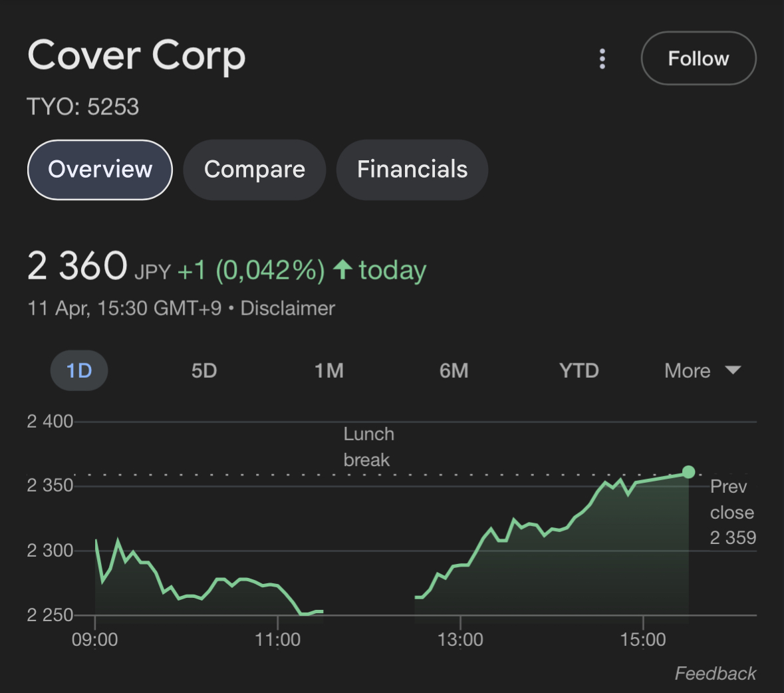Follow Cover Corp stock

pyautogui.click(x=698, y=59)
